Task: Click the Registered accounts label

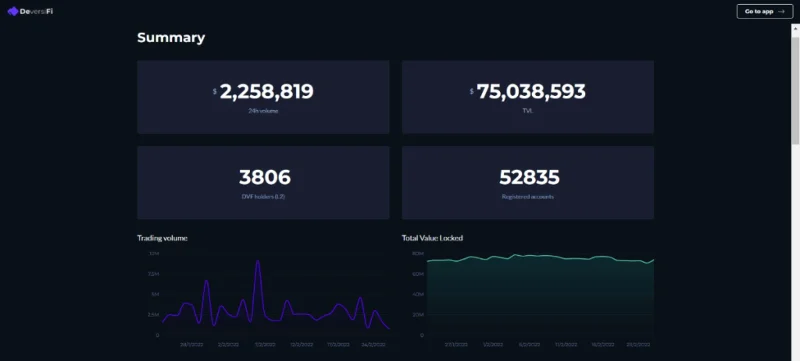Action: click(528, 196)
